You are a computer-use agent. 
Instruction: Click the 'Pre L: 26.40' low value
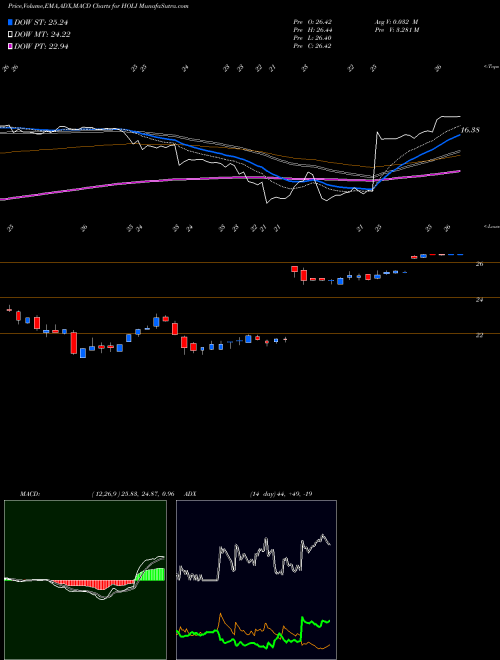[x=314, y=38]
